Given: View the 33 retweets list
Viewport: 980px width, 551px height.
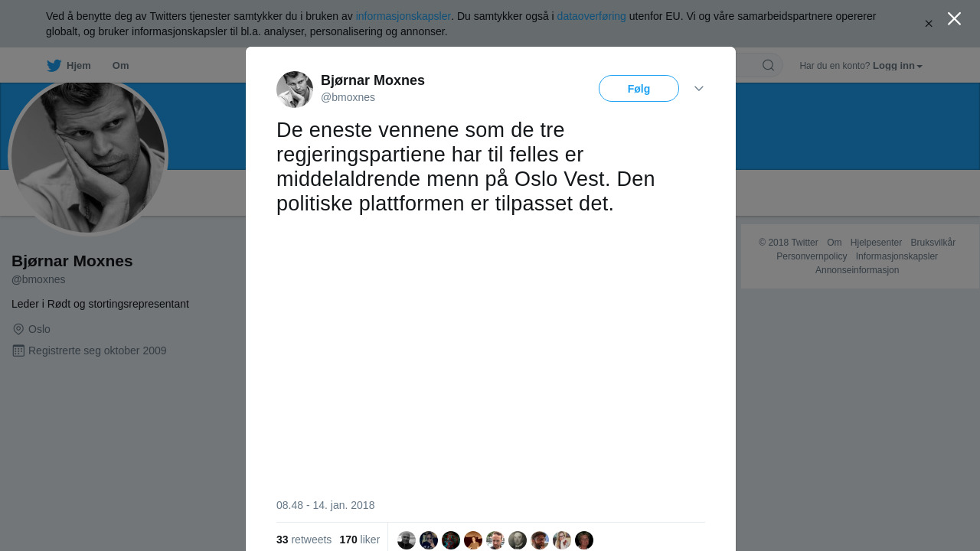Looking at the screenshot, I should (304, 540).
